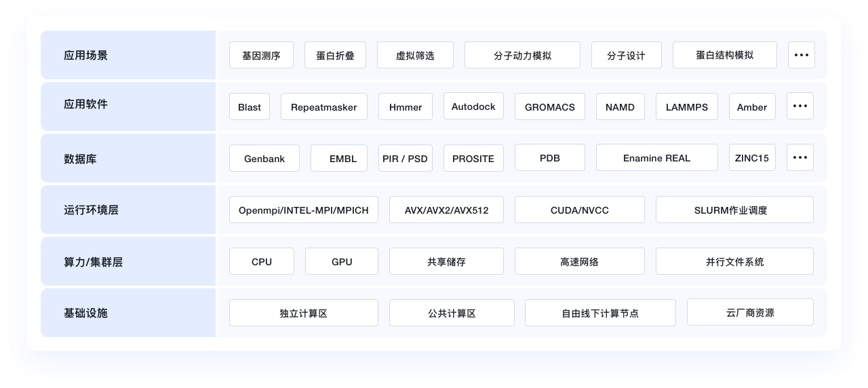The height and width of the screenshot is (388, 868).
Task: Click the 独立计算区 box
Action: [x=304, y=313]
